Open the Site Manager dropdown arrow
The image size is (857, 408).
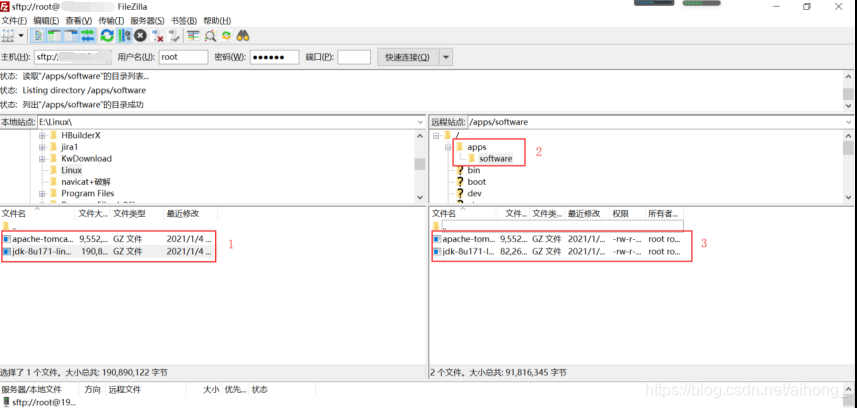(21, 36)
